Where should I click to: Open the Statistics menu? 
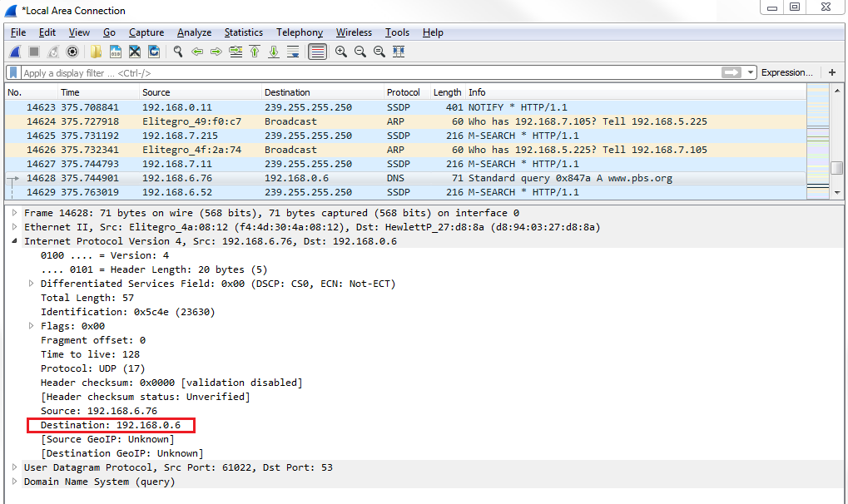pos(243,32)
